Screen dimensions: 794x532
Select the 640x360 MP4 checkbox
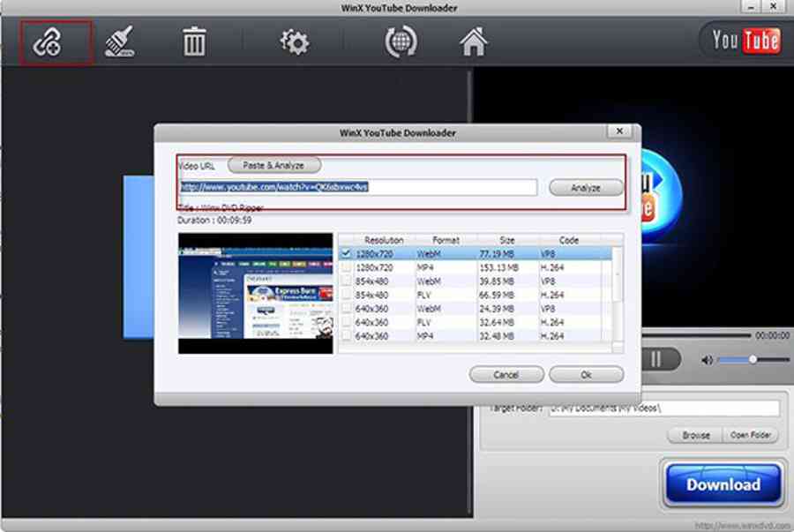click(x=347, y=336)
